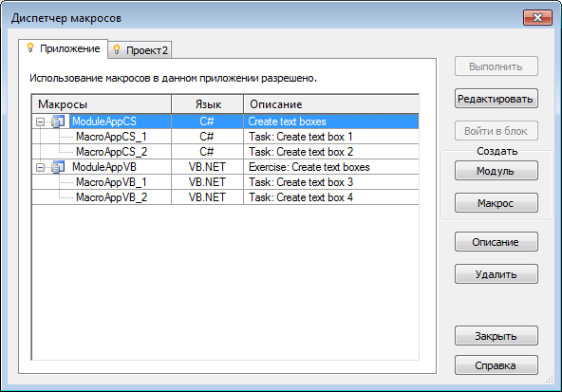Click the ModuleAppCS module icon
This screenshot has height=392, width=562.
pyautogui.click(x=58, y=121)
